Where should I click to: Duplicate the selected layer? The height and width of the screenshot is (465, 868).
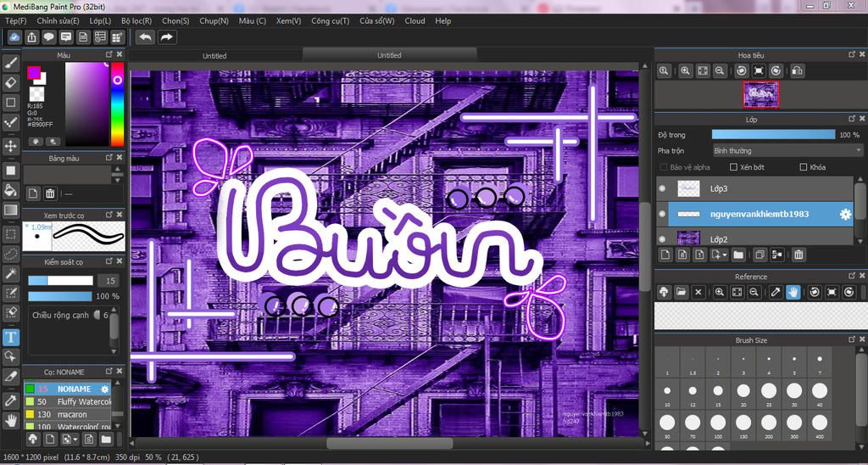tap(759, 255)
